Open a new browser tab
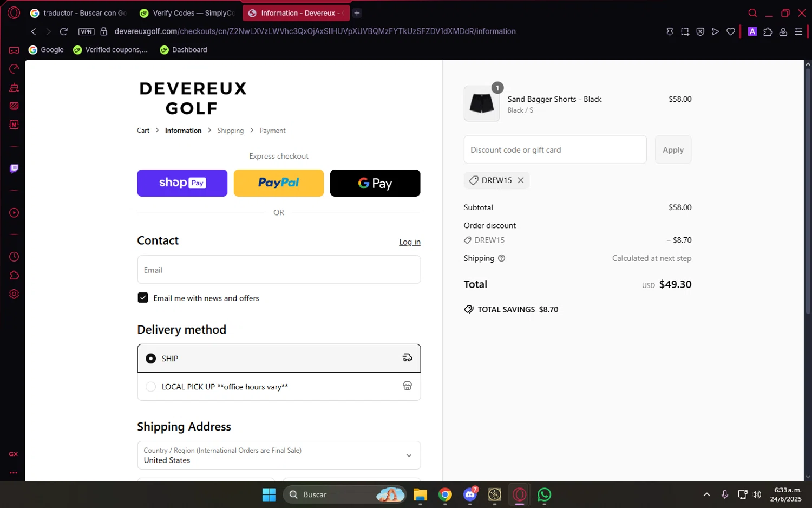Viewport: 812px width, 508px height. pyautogui.click(x=357, y=13)
